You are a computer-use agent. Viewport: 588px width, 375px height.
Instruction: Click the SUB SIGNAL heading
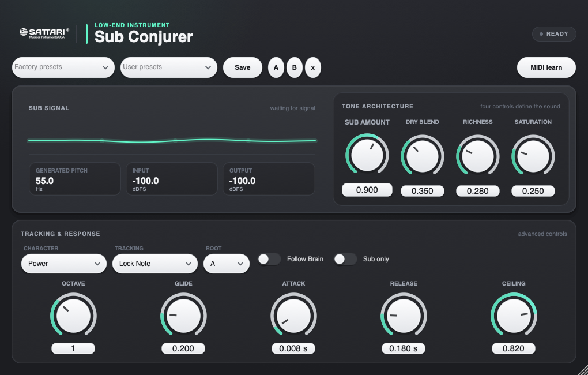(x=49, y=108)
